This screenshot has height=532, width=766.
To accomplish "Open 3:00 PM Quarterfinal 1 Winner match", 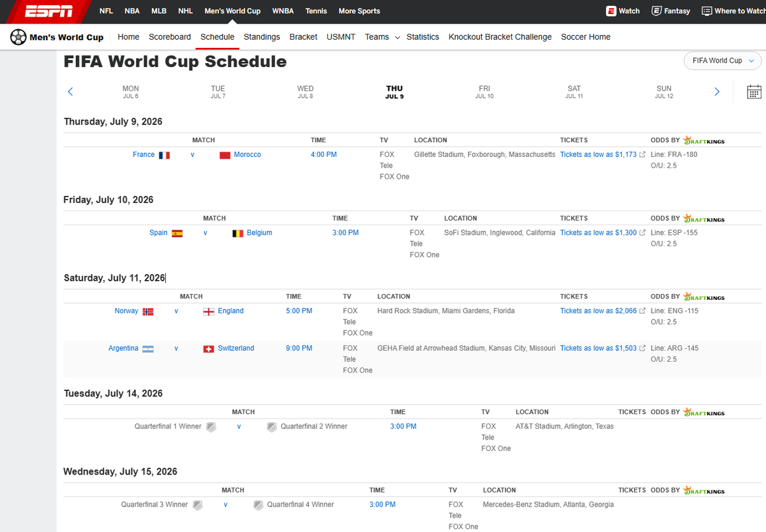I will (x=403, y=426).
